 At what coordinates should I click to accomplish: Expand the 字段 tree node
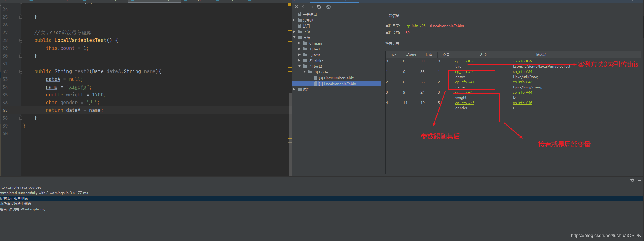click(294, 32)
